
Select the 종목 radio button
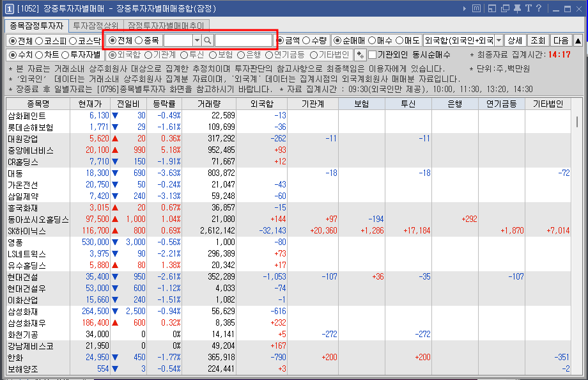[139, 40]
